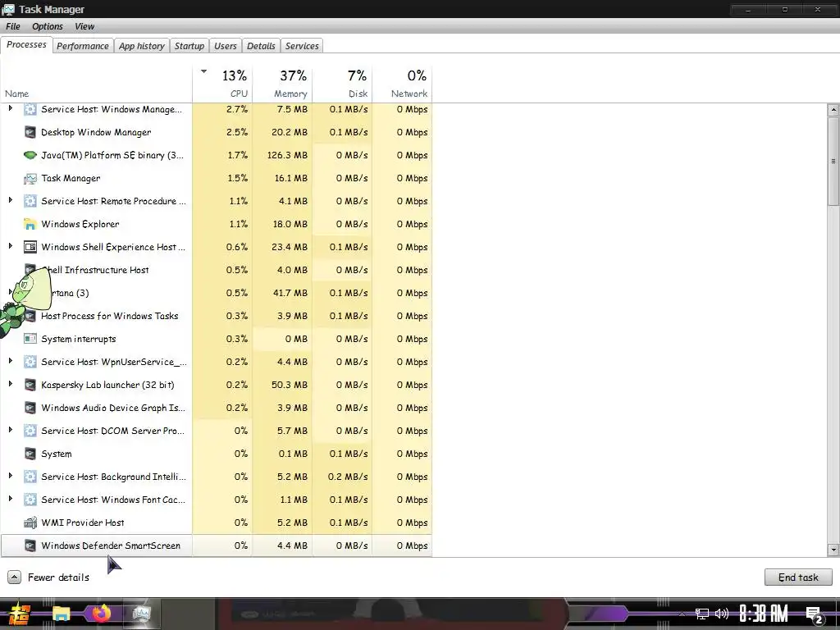Screen dimensions: 840x630
Task: Click the Windows Defender SmartScreen icon
Action: tap(30, 546)
